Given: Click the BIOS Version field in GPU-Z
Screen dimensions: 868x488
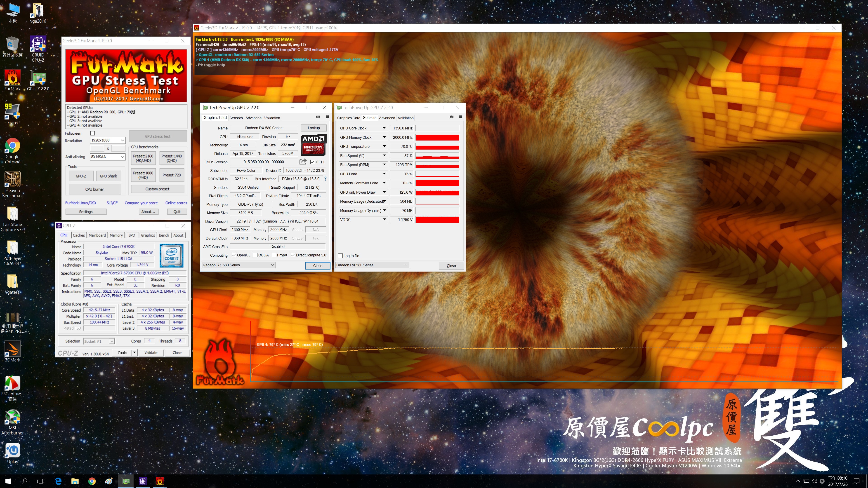Looking at the screenshot, I should (x=264, y=162).
